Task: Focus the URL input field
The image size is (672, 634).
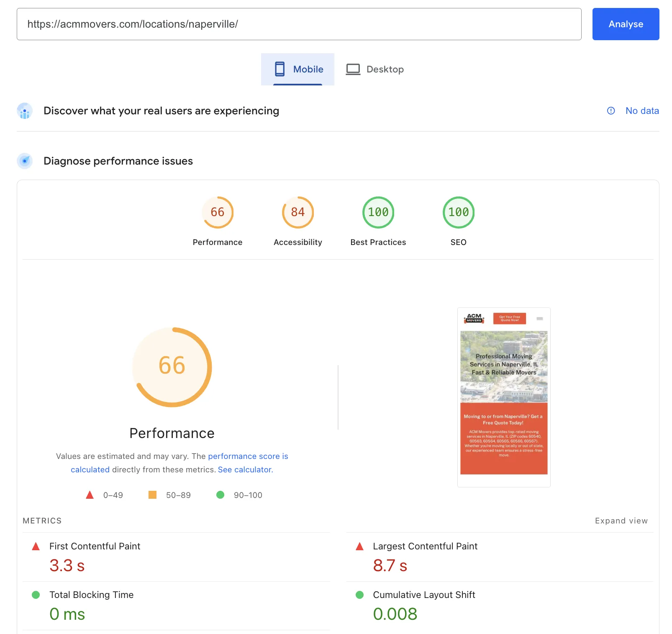Action: click(299, 24)
